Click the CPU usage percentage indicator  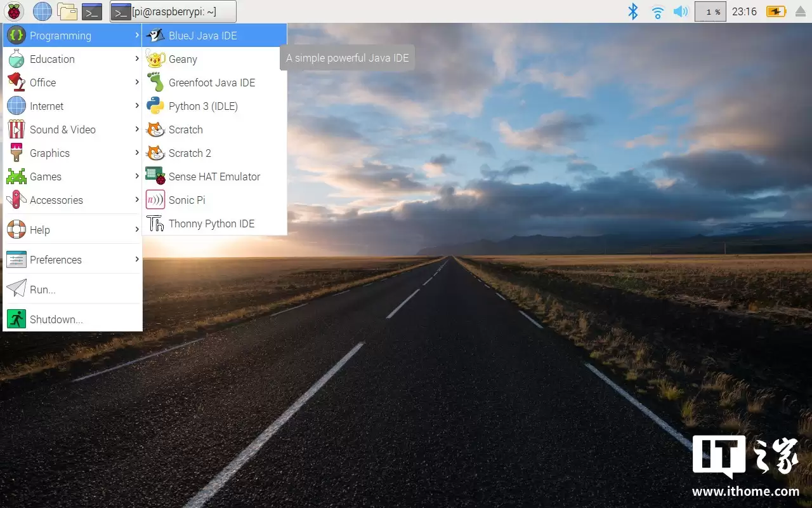point(710,11)
